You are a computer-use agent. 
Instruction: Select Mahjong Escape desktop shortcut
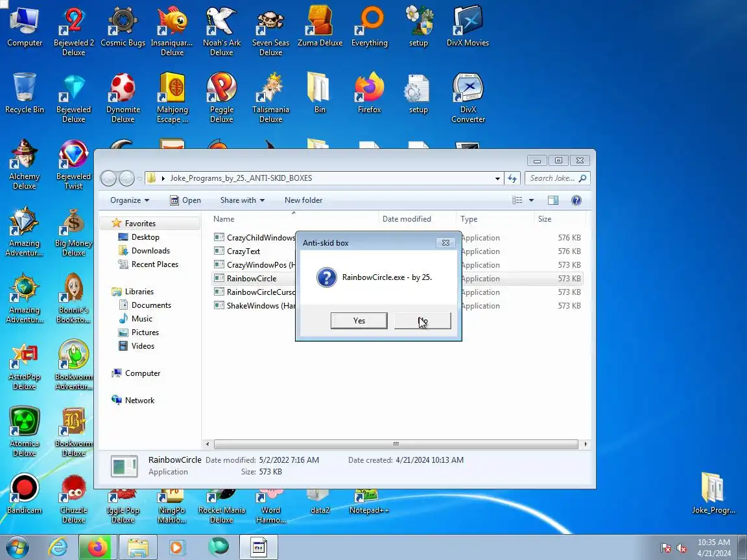point(172,98)
